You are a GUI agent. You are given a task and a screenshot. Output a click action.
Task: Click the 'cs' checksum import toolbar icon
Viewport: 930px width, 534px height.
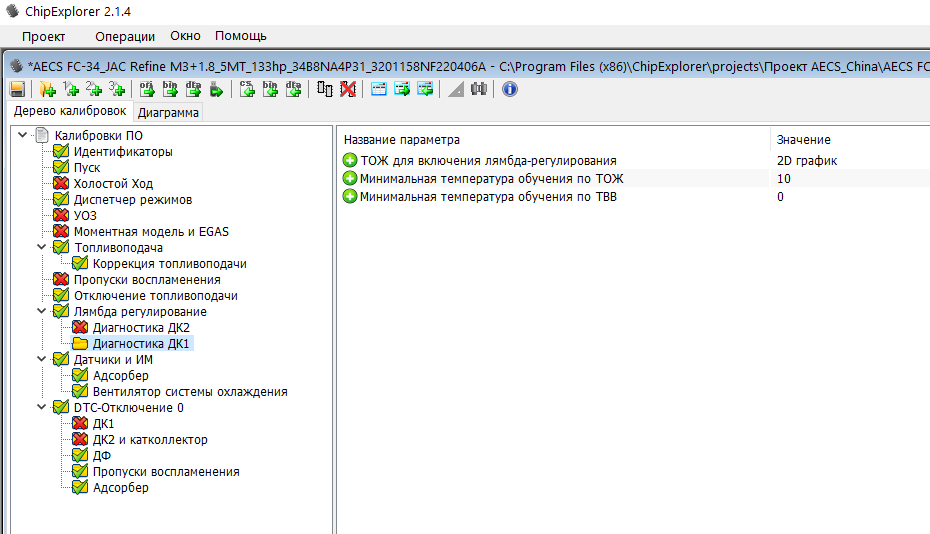(x=247, y=89)
